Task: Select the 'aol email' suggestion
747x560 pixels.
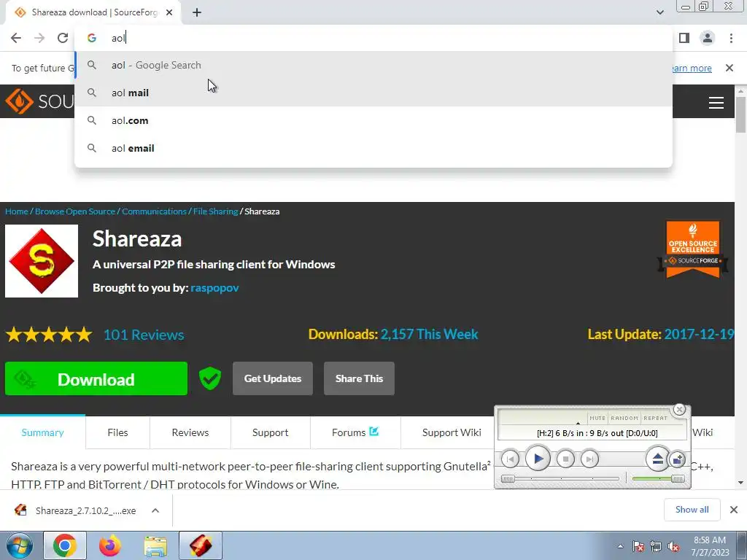Action: (x=373, y=148)
